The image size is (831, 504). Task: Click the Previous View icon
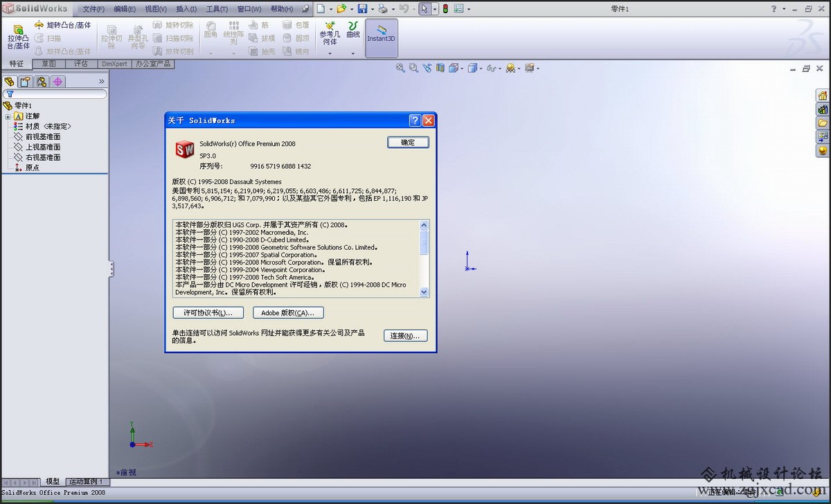tap(427, 68)
